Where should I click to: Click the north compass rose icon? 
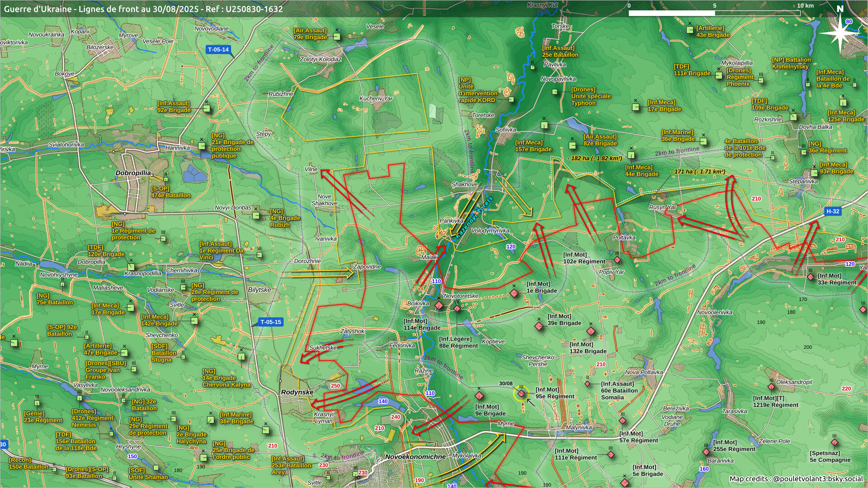(x=840, y=33)
